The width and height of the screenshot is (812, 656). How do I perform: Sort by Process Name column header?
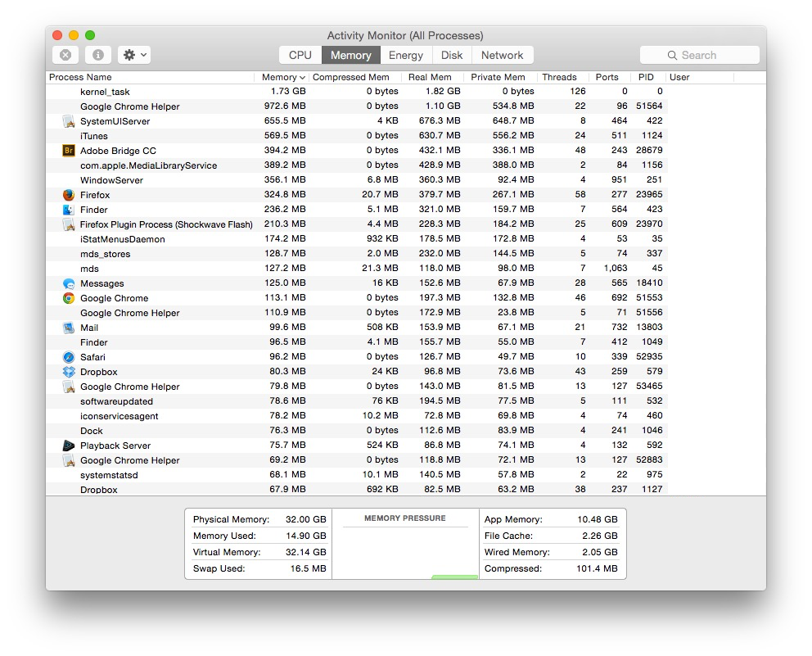tap(150, 77)
